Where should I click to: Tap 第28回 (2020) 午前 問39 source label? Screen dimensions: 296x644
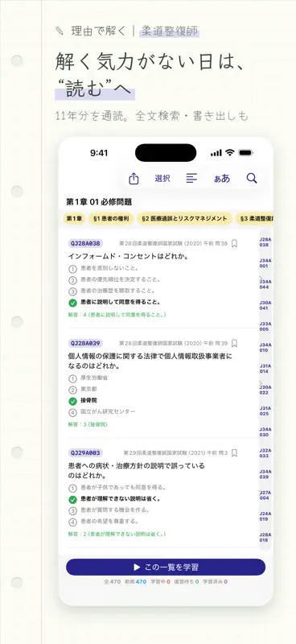pos(173,343)
